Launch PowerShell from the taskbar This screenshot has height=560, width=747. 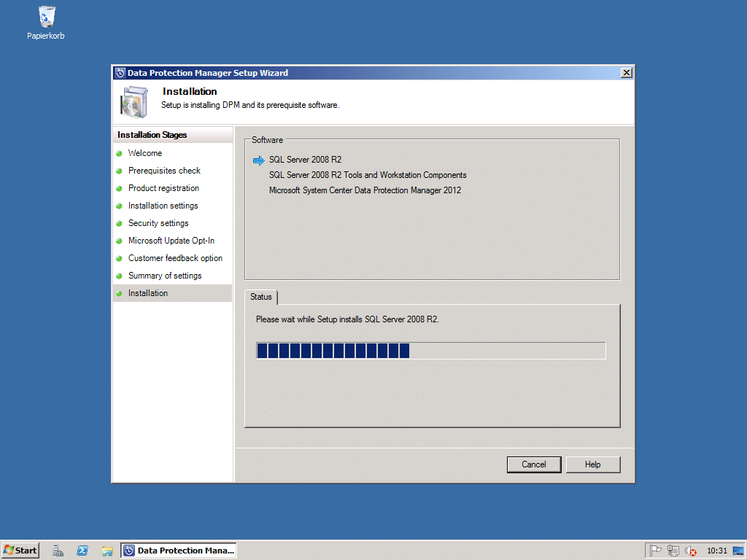[82, 551]
